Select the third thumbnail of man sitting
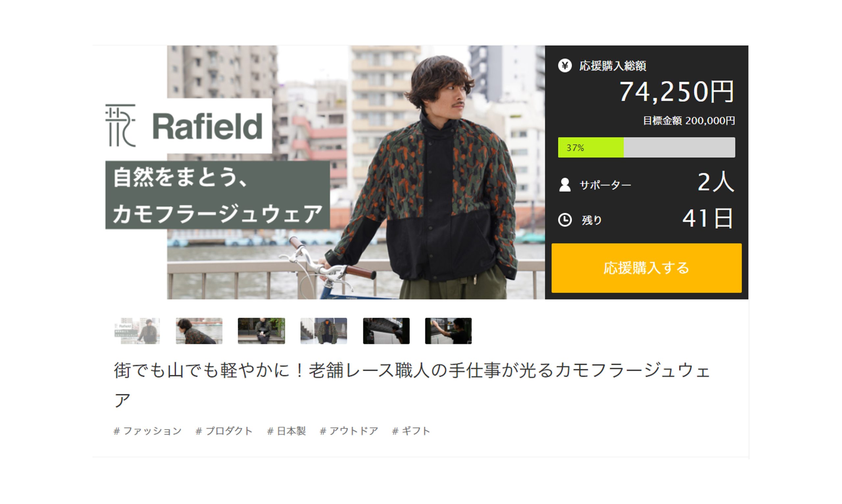842x504 pixels. pos(261,331)
